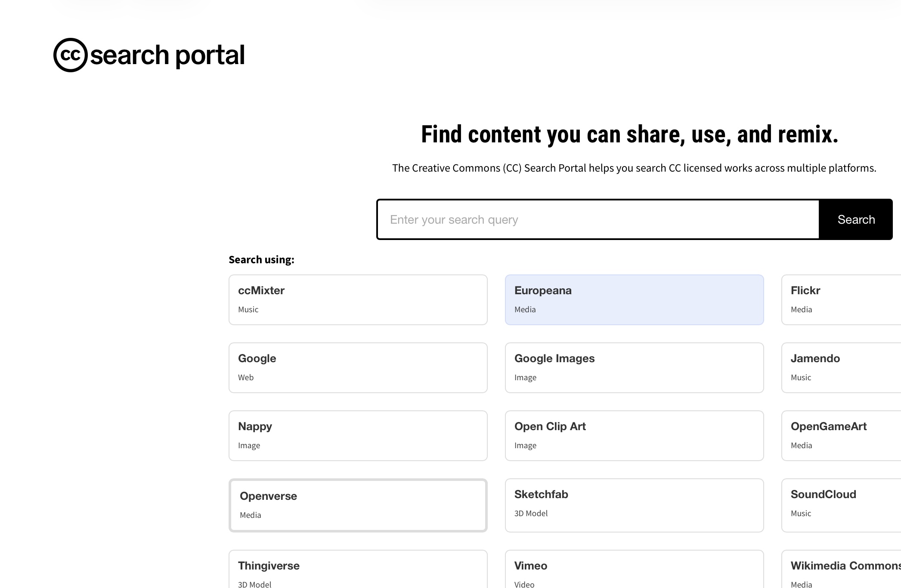Select the Jamendo Music source
The width and height of the screenshot is (901, 588).
point(841,368)
